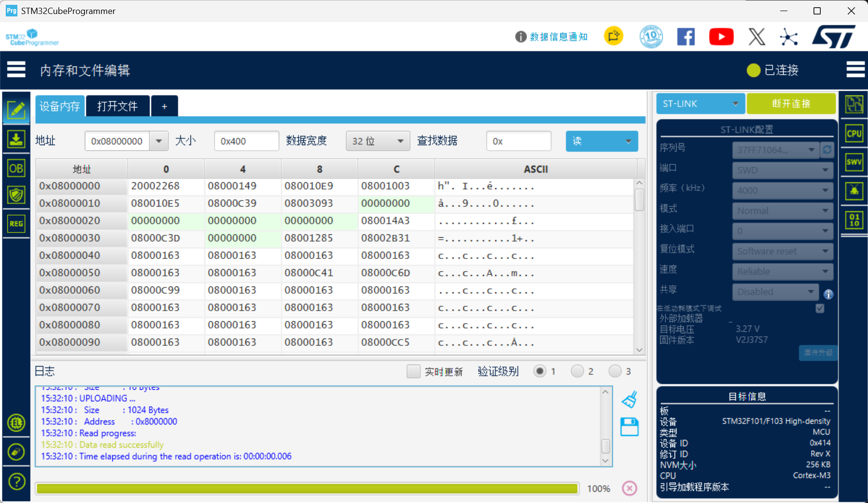Open the SWV viewer icon
Screen dimensions: 868x503
pos(854,162)
